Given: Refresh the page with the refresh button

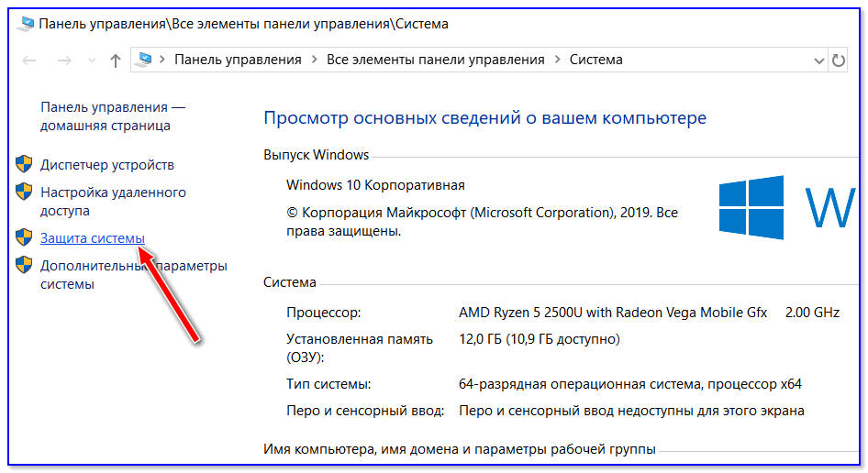Looking at the screenshot, I should [x=838, y=60].
